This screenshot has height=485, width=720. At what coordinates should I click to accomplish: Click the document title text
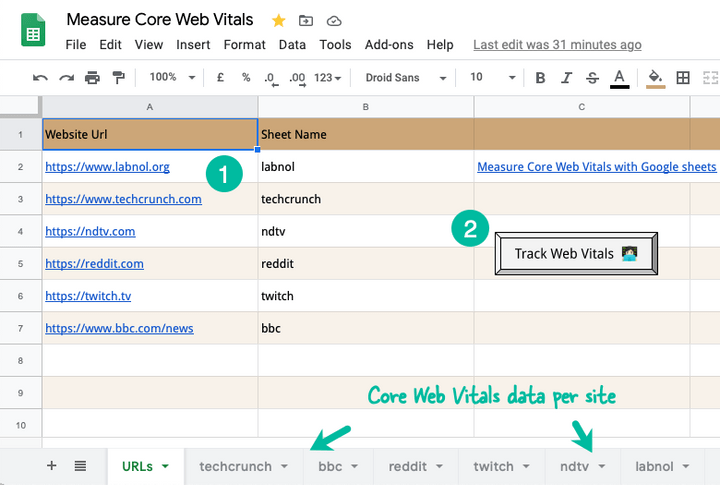(160, 20)
